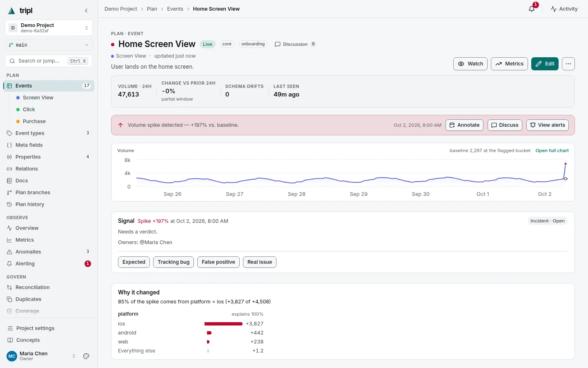
Task: Open the Activity panel
Action: tap(564, 9)
